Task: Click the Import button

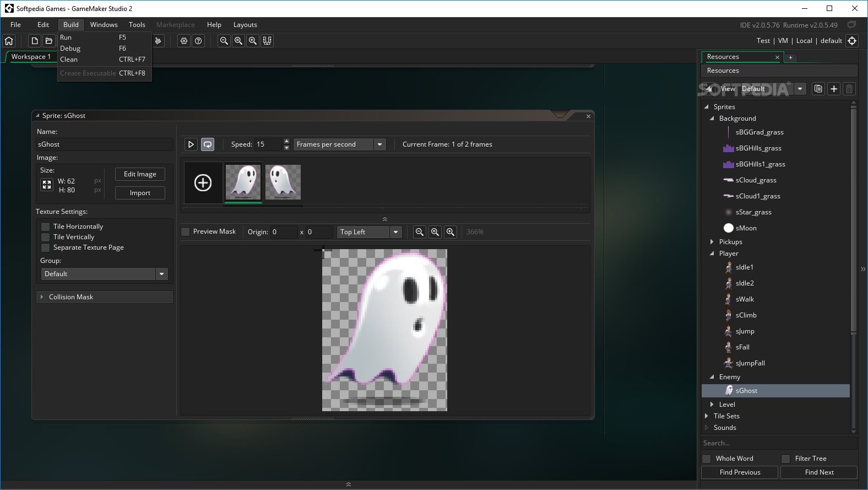Action: click(140, 193)
